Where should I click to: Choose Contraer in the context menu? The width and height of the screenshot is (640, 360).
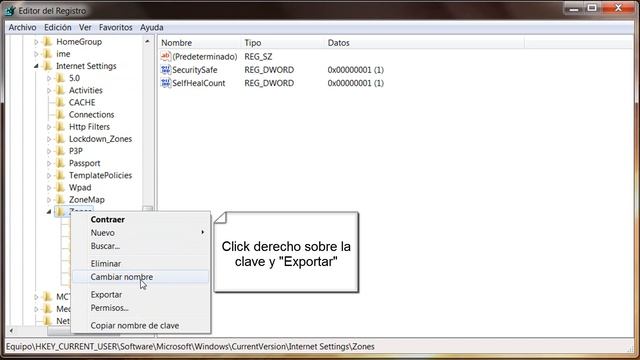[x=141, y=219]
